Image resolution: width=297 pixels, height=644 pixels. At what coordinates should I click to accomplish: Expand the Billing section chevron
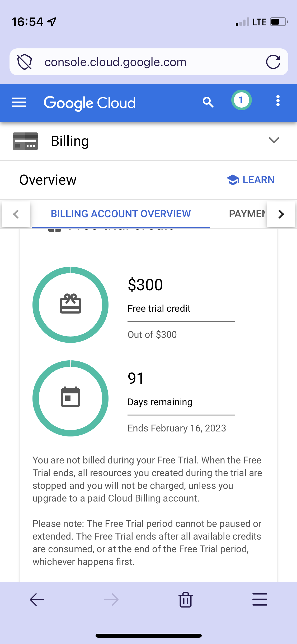click(274, 140)
